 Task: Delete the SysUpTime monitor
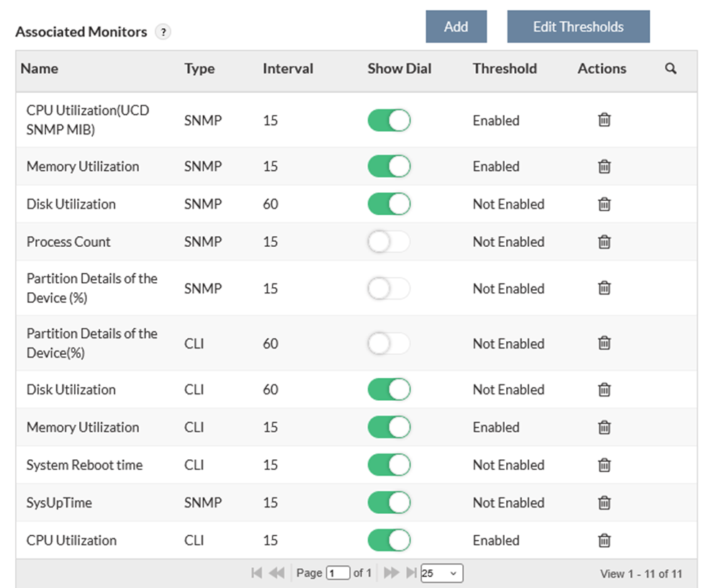[603, 502]
